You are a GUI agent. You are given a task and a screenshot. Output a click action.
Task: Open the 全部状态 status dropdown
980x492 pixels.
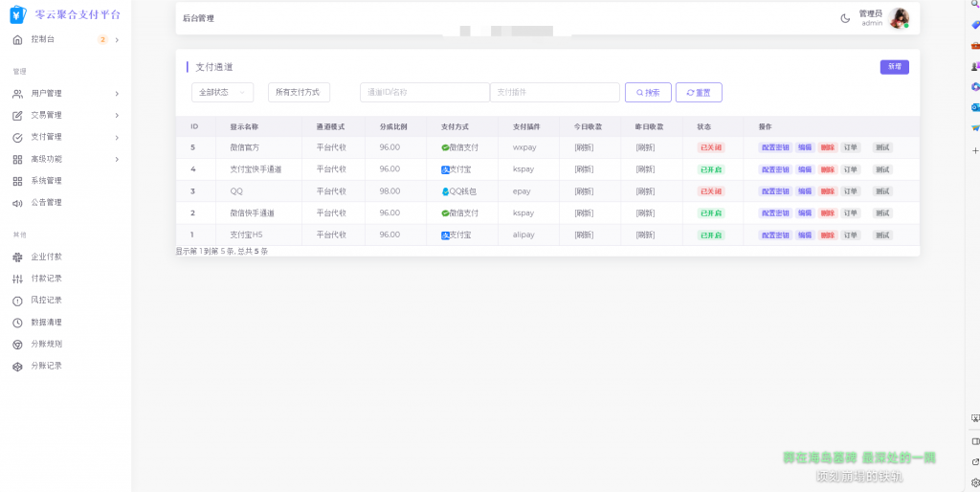coord(222,92)
